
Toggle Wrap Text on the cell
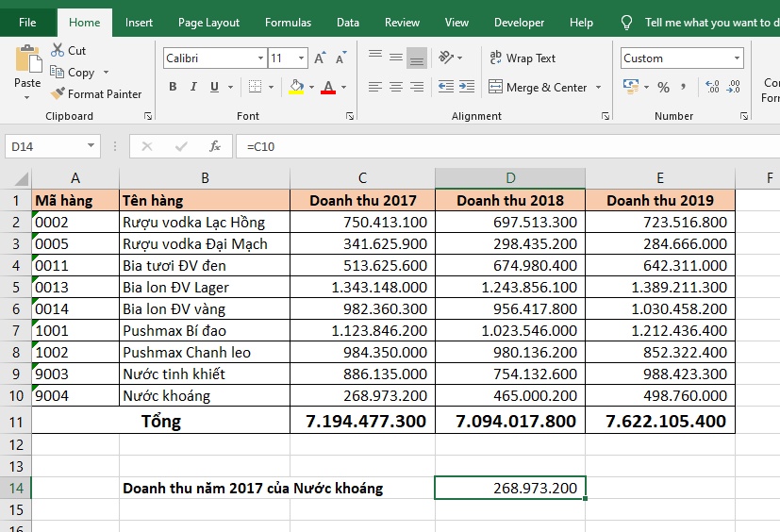click(x=523, y=58)
